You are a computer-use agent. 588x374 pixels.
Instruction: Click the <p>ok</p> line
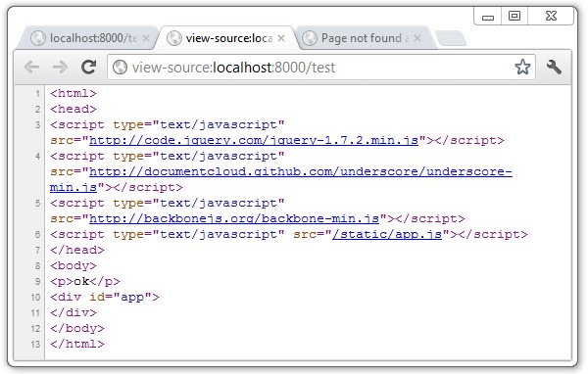click(85, 281)
